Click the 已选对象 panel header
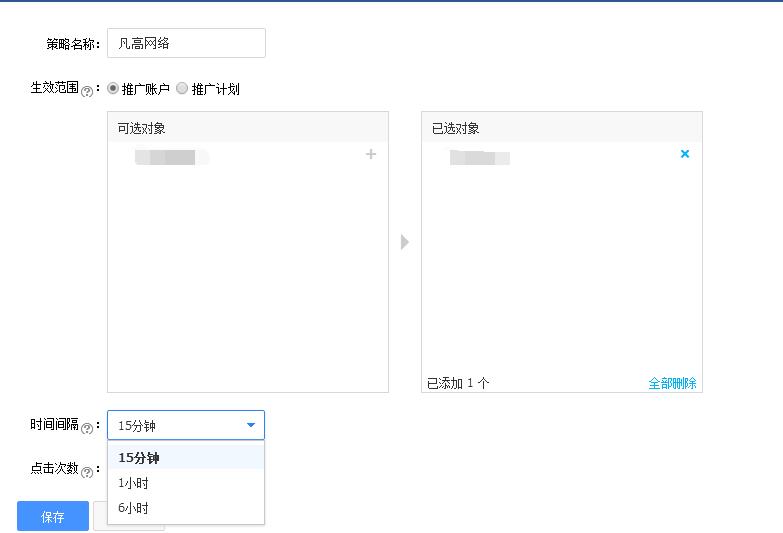783x533 pixels. (561, 128)
